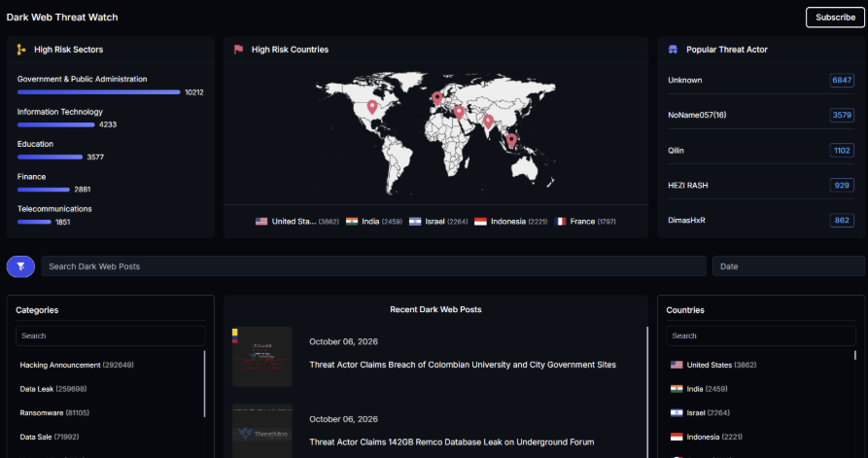868x458 pixels.
Task: Click United States flag in Countries list
Action: [x=677, y=365]
